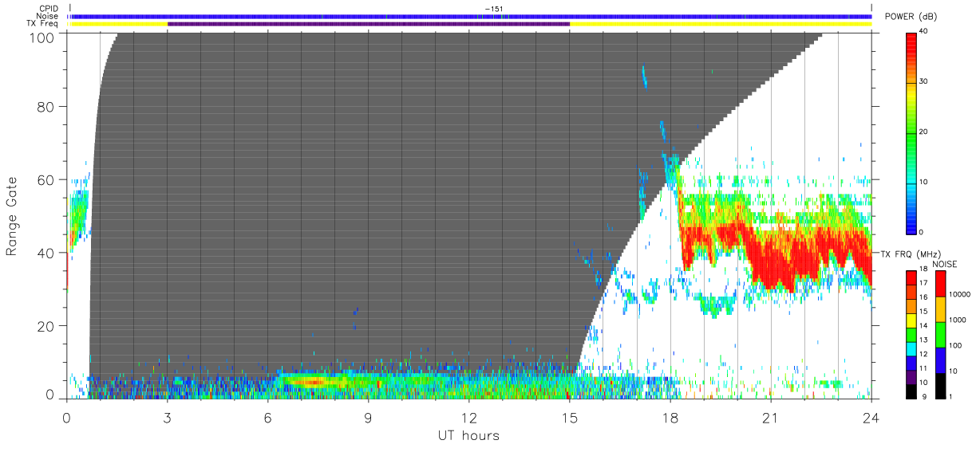
Task: Pick the orange segment of NOISE legend
Action: (939, 309)
